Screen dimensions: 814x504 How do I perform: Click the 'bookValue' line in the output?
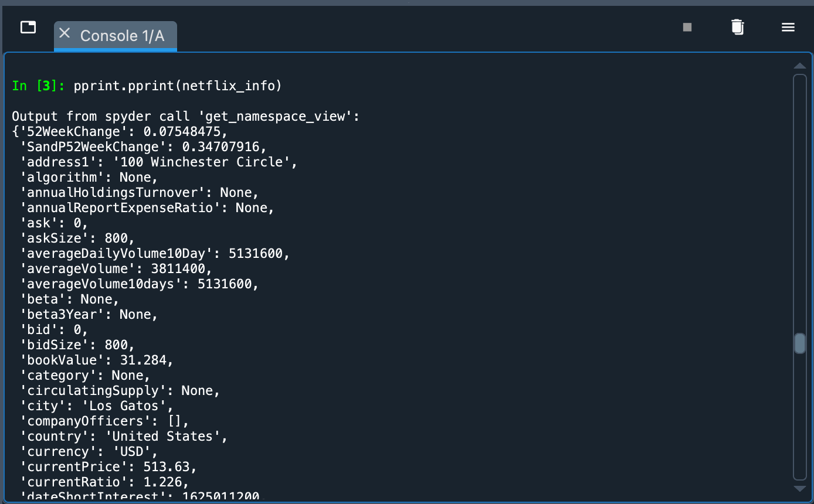tap(94, 360)
